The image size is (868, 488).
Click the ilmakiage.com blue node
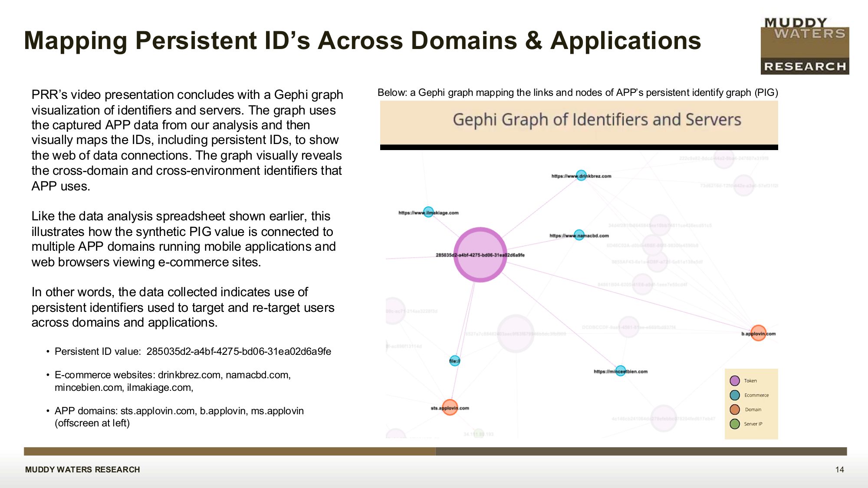pyautogui.click(x=428, y=212)
